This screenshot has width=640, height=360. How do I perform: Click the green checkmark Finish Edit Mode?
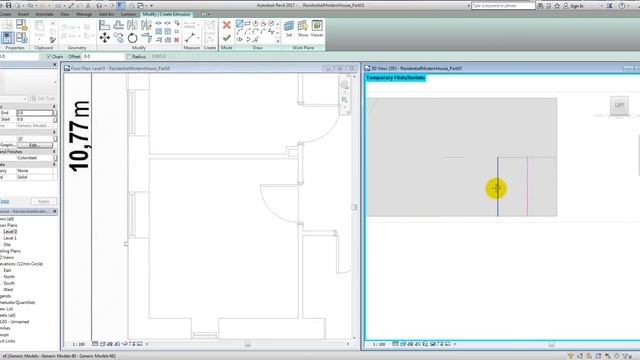pos(227,38)
